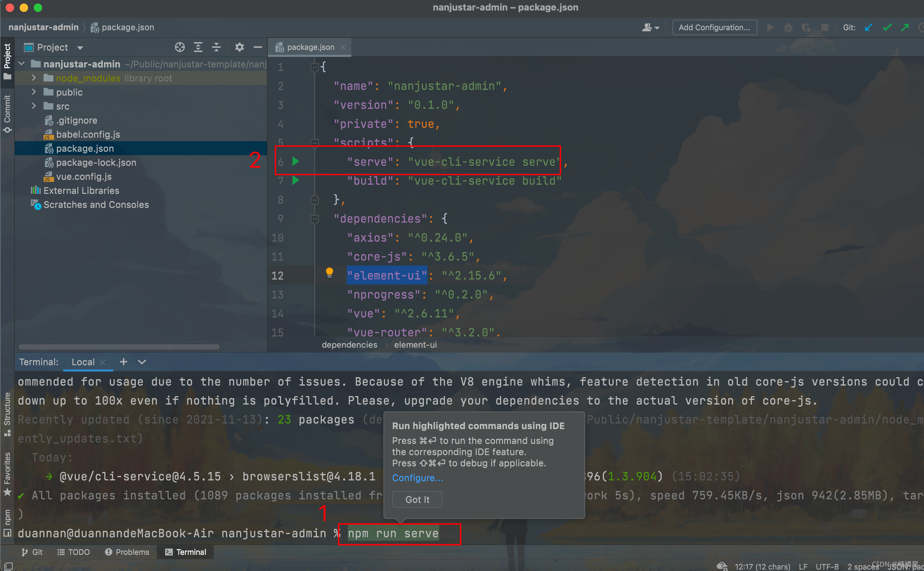This screenshot has width=924, height=571.
Task: Click the locate-in-project target icon
Action: click(x=180, y=47)
